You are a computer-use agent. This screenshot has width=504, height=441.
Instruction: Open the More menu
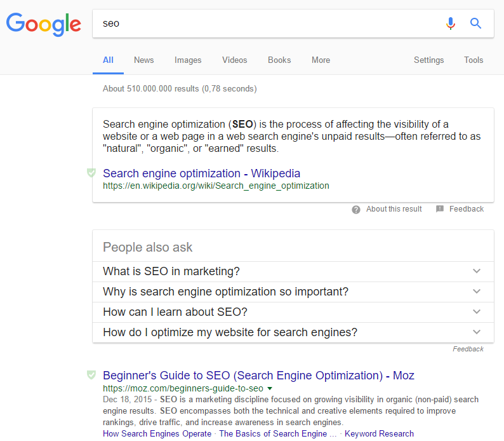tap(321, 60)
